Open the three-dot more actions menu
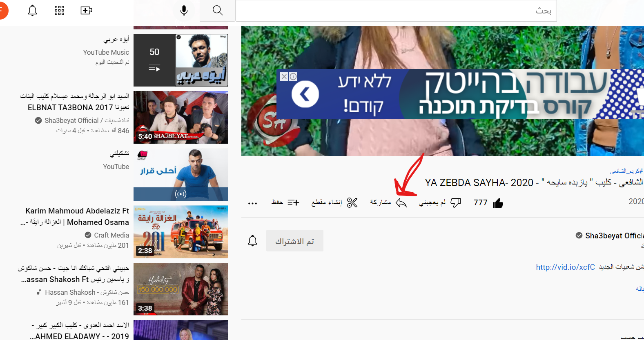The height and width of the screenshot is (340, 644). tap(253, 203)
